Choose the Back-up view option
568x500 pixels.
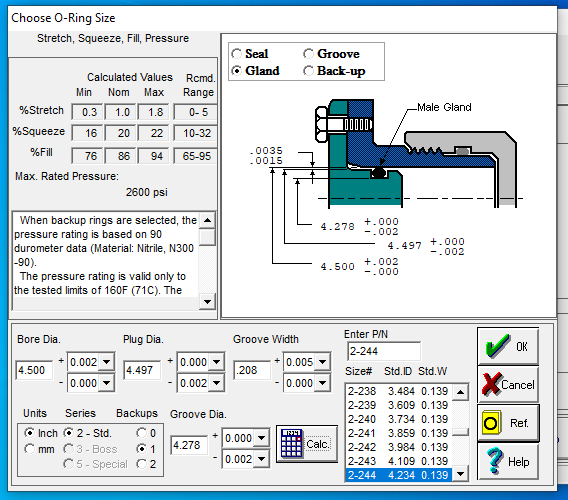click(308, 71)
